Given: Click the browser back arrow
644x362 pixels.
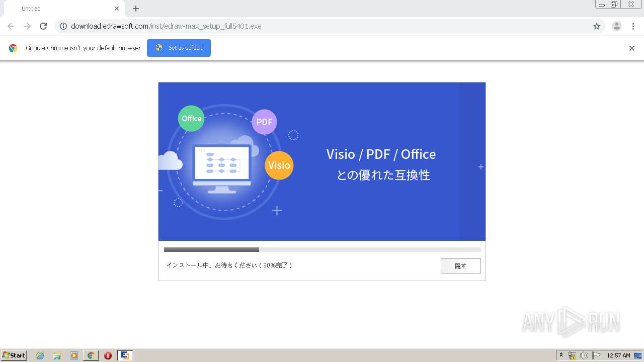Looking at the screenshot, I should pyautogui.click(x=11, y=26).
